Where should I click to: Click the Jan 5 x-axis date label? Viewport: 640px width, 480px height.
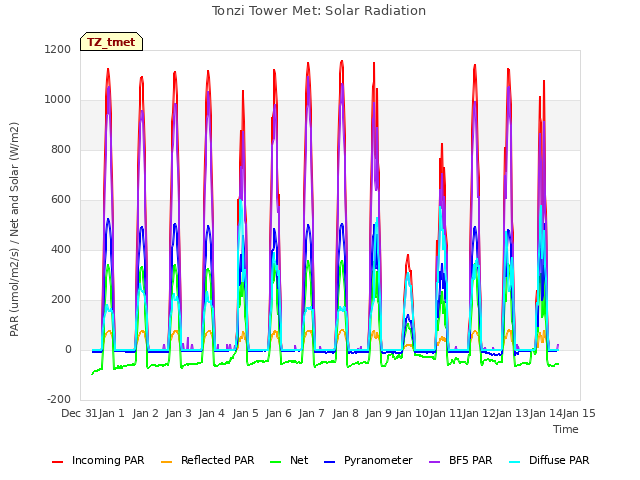point(245,413)
